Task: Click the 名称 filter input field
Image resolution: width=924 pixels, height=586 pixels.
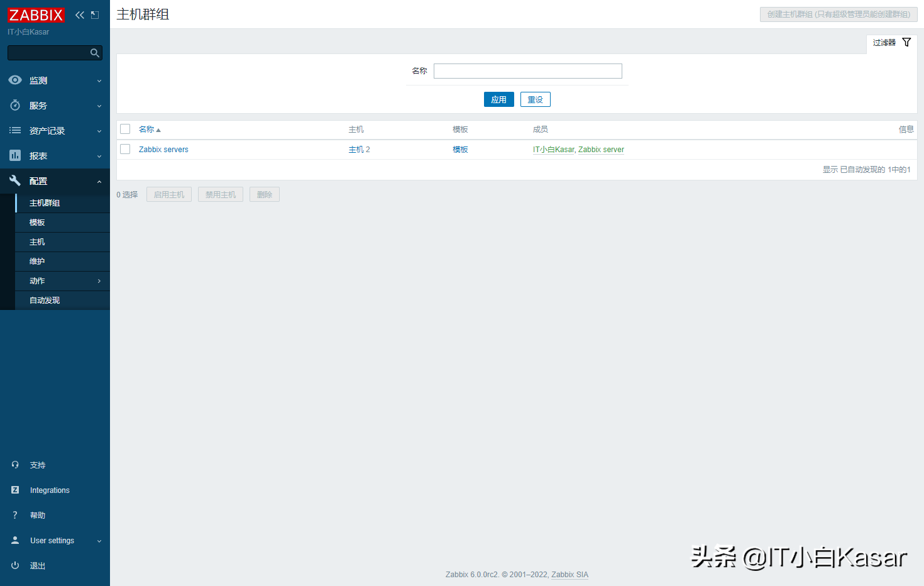Action: pos(527,71)
